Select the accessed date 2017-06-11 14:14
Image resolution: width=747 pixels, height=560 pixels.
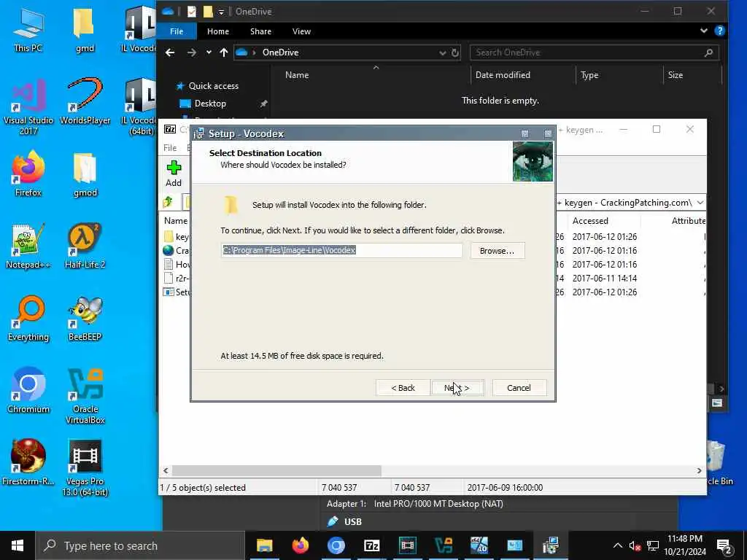(x=604, y=278)
